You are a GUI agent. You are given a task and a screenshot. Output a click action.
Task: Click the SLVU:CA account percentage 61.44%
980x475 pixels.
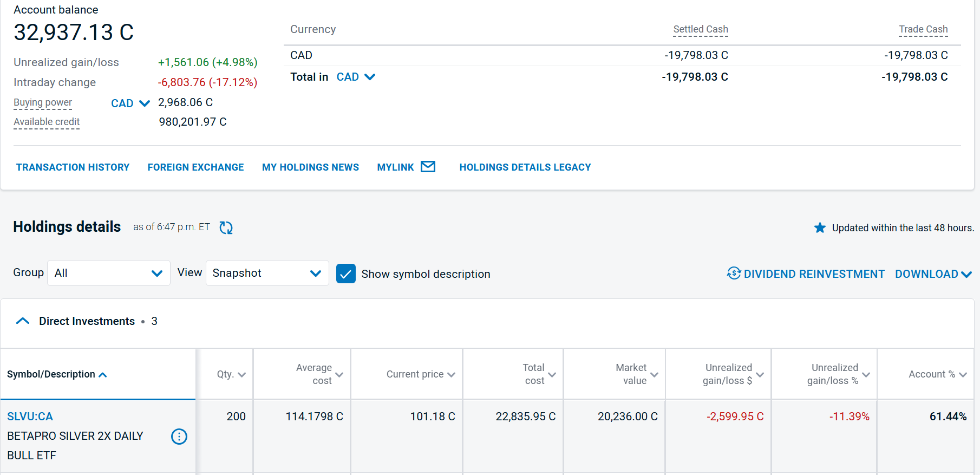tap(948, 417)
